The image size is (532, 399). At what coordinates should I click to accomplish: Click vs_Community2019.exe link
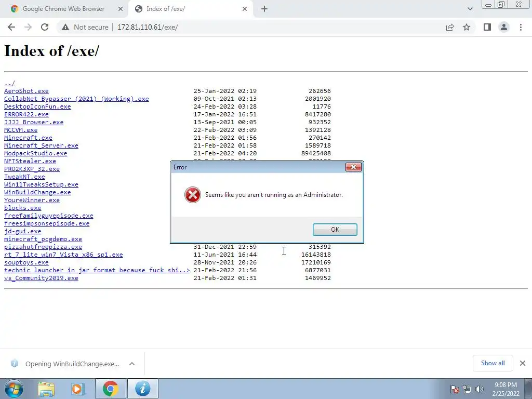click(41, 278)
